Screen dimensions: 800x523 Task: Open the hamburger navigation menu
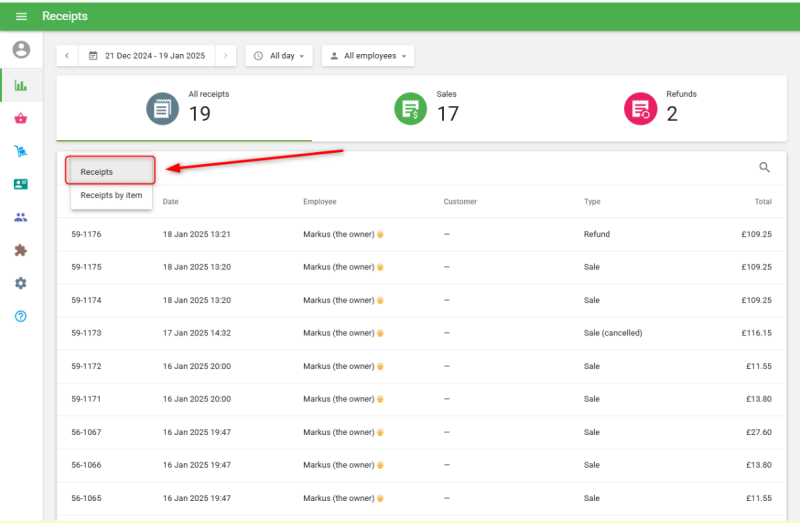pos(21,16)
